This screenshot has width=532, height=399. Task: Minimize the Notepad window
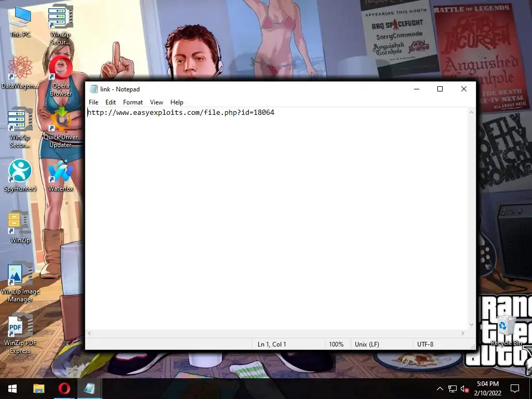tap(417, 89)
